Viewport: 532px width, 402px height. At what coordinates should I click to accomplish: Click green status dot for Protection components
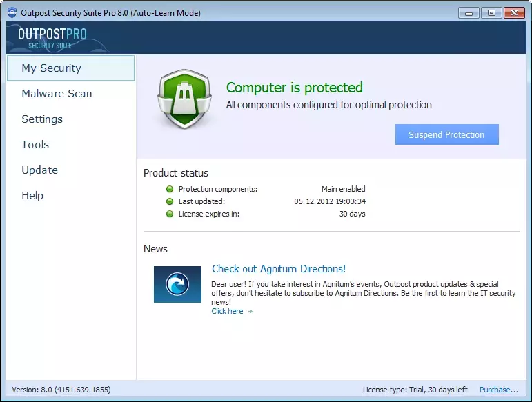pyautogui.click(x=170, y=189)
